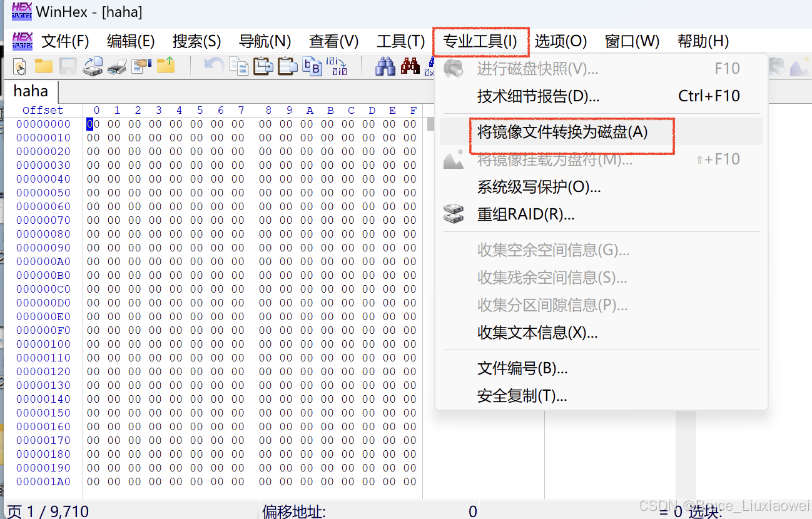
Task: Click the dark red binoculars Find Hex icon
Action: (410, 65)
